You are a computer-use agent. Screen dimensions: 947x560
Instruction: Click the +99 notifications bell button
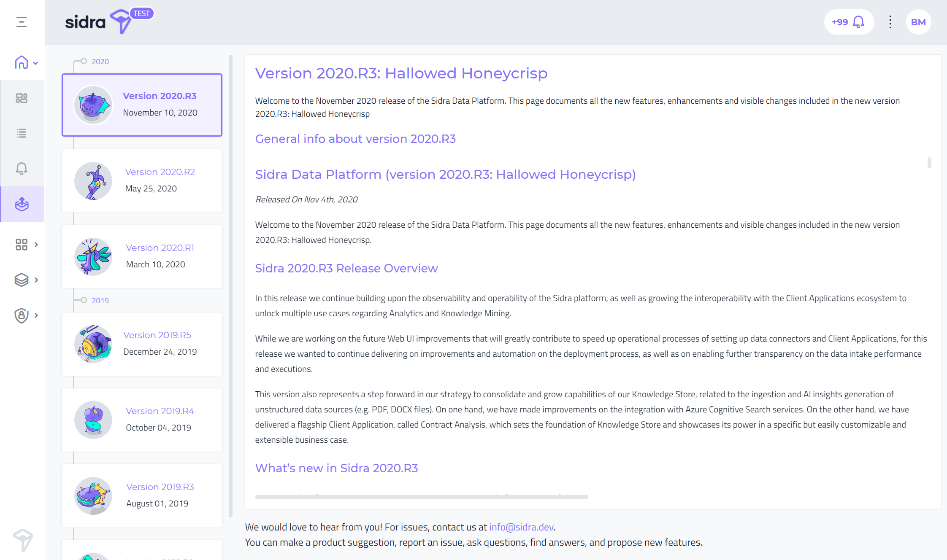tap(849, 22)
